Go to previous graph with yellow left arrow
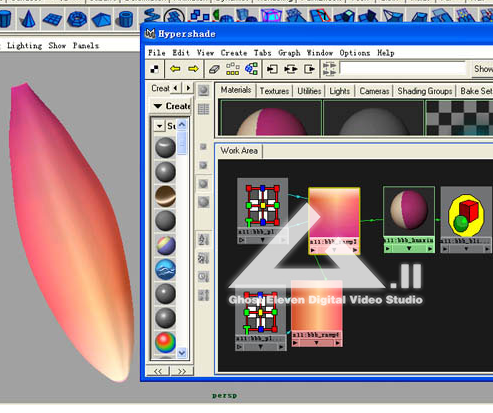Image resolution: width=493 pixels, height=413 pixels. [x=175, y=69]
